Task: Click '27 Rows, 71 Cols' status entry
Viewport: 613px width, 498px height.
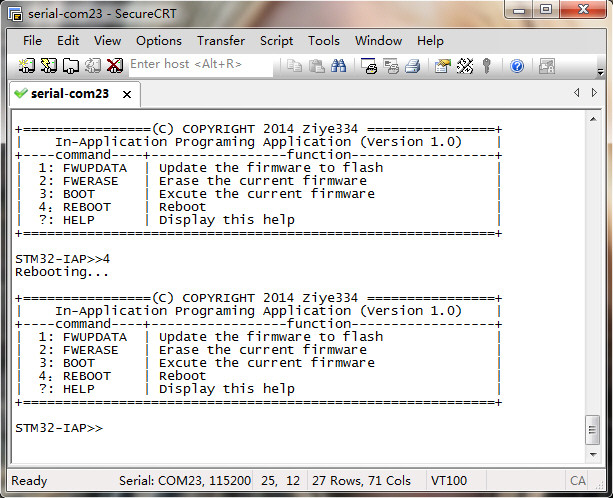Action: click(x=361, y=480)
